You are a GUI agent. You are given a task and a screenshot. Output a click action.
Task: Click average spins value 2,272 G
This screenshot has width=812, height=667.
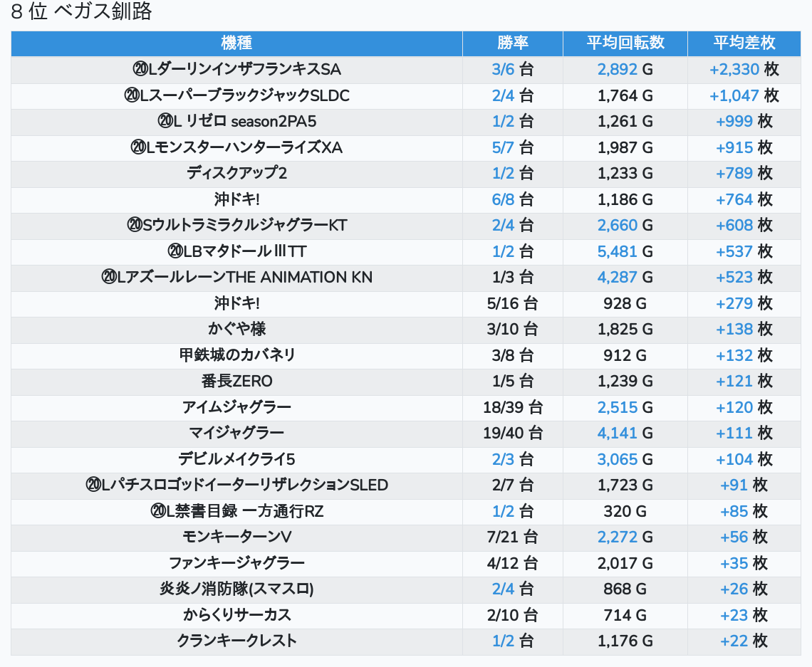pyautogui.click(x=625, y=537)
